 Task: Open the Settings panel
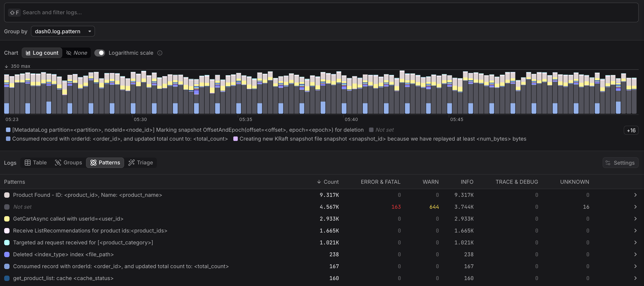tap(620, 163)
